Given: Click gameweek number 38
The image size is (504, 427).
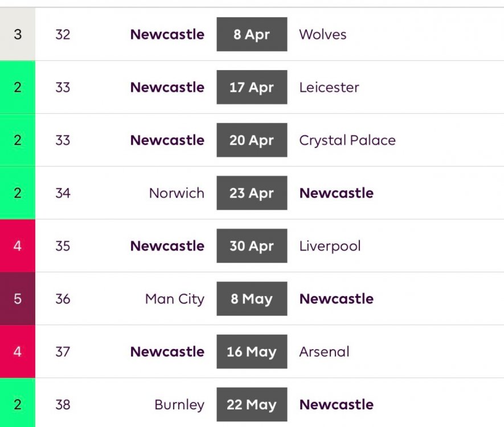Looking at the screenshot, I should click(x=63, y=405).
